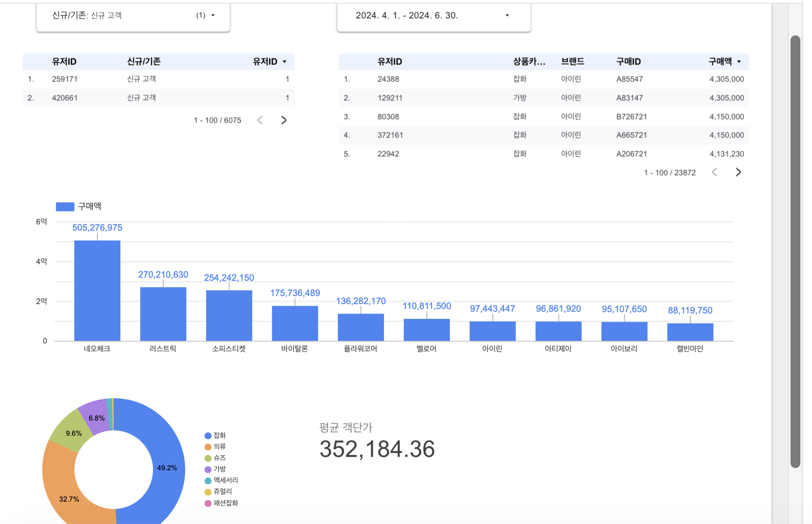Image resolution: width=812 pixels, height=524 pixels.
Task: Click the 평균 객단가 value 352,184.36
Action: pyautogui.click(x=377, y=449)
